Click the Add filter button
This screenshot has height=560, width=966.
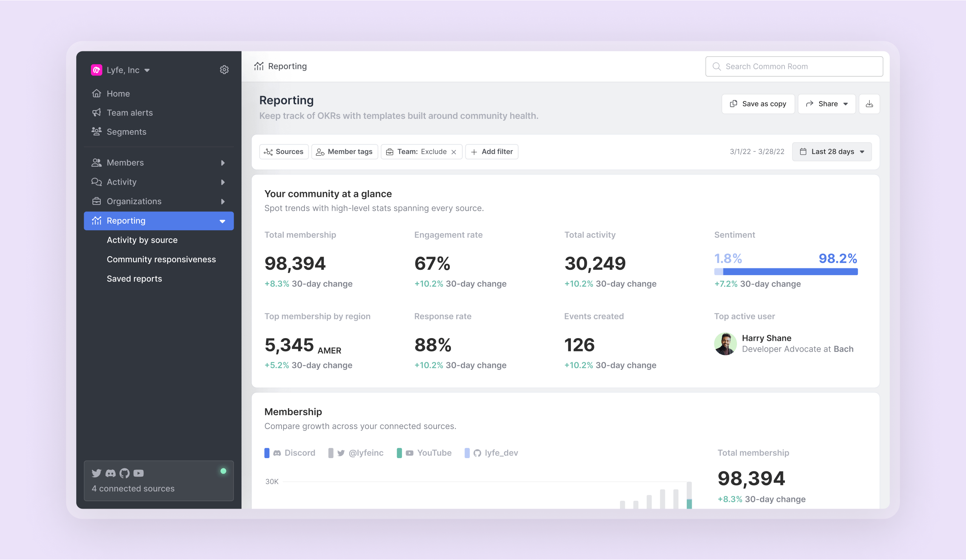tap(491, 152)
